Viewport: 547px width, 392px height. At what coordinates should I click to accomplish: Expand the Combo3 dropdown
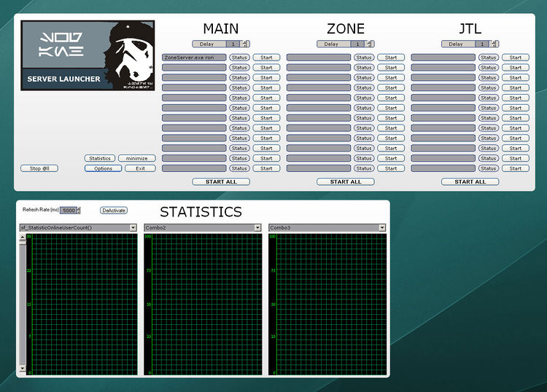pos(382,228)
